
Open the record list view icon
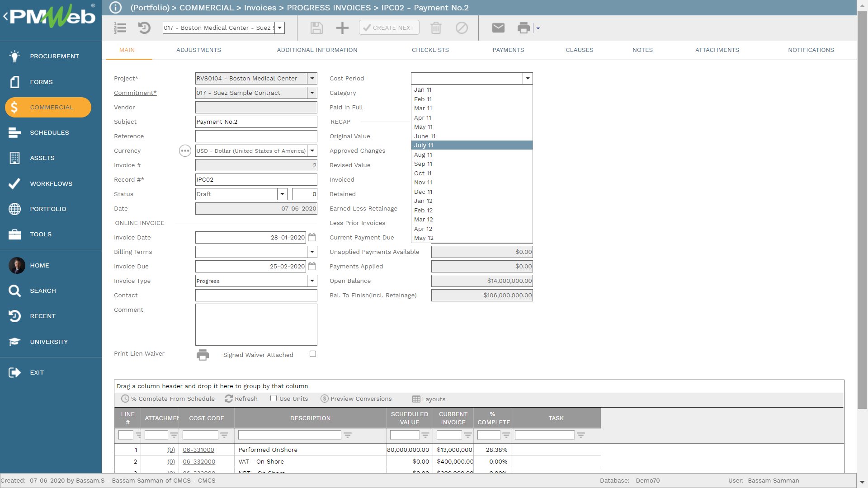click(x=120, y=28)
